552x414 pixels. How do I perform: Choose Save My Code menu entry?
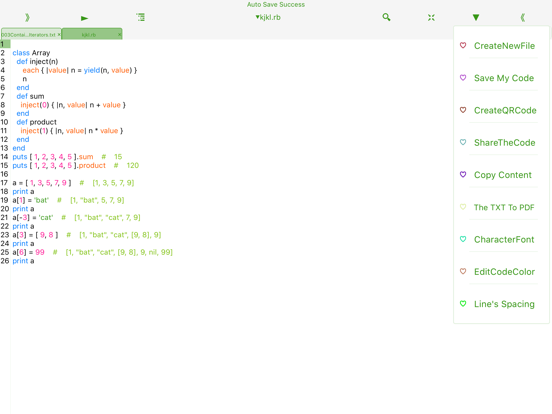pyautogui.click(x=504, y=78)
